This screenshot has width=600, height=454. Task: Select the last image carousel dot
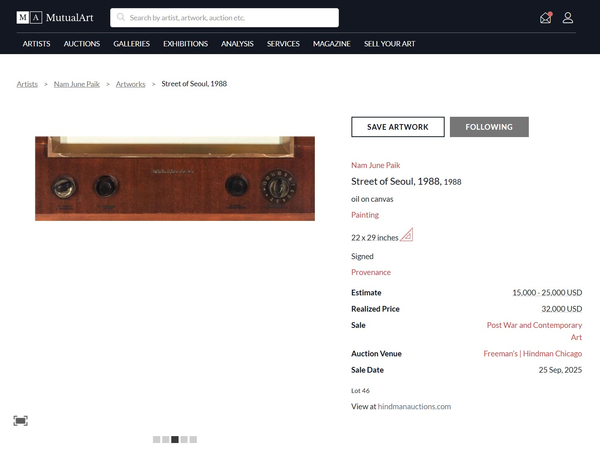point(193,439)
